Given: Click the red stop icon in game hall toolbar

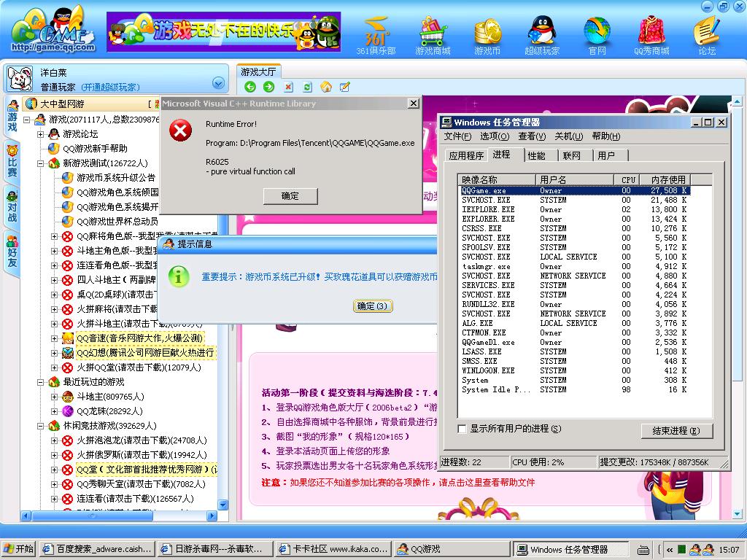Looking at the screenshot, I should point(288,87).
